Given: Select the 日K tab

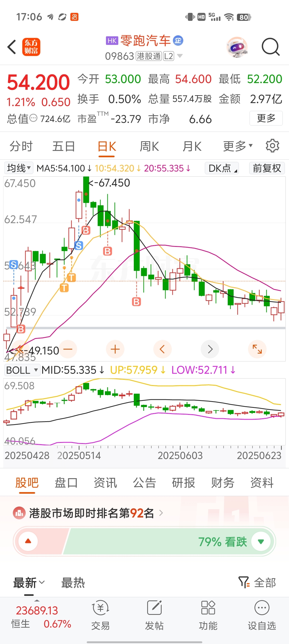Looking at the screenshot, I should point(107,146).
